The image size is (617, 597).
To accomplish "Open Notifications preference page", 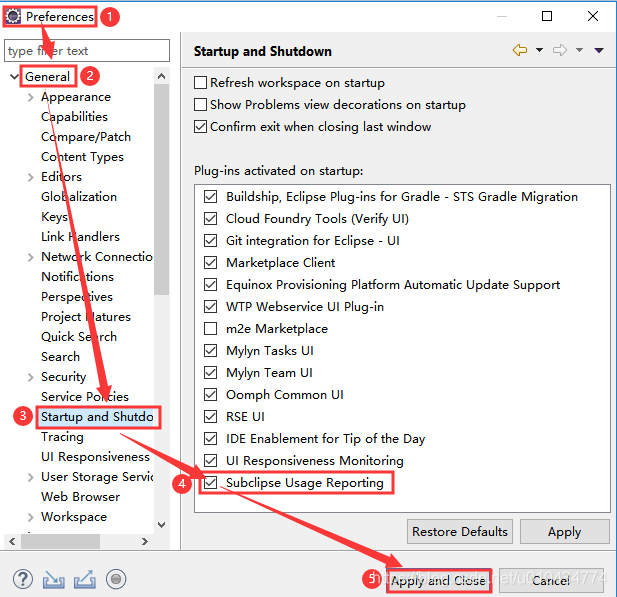I will tap(78, 277).
